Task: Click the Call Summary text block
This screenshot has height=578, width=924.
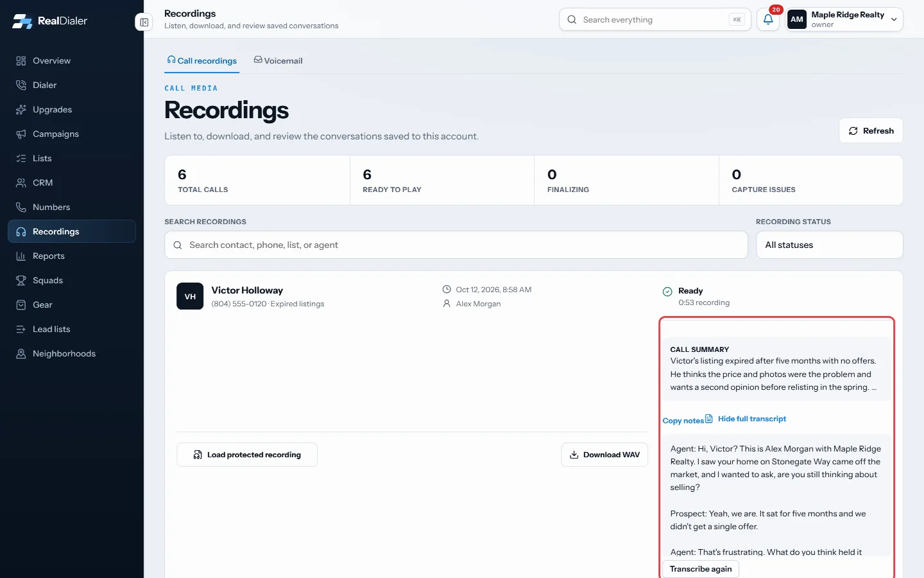Action: click(776, 369)
